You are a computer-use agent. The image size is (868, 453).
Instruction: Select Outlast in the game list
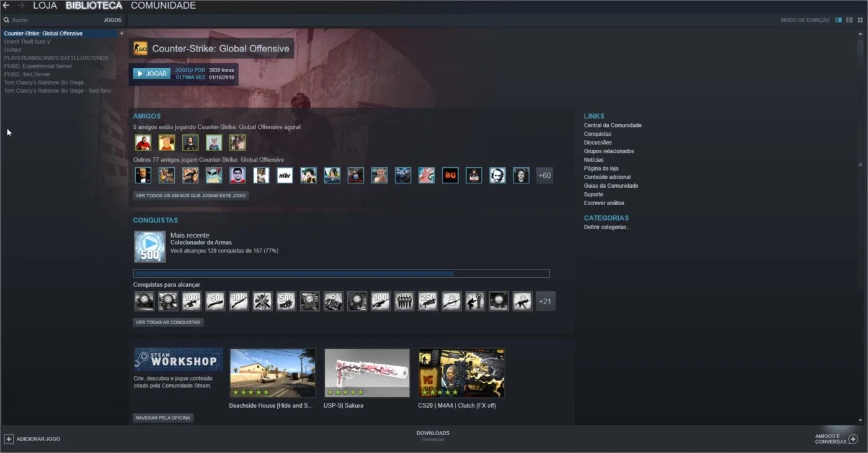[13, 50]
